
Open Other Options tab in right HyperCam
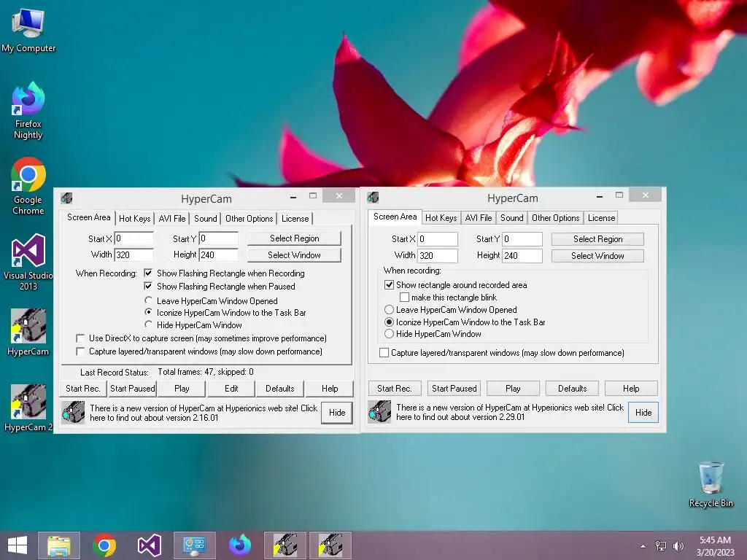click(x=555, y=217)
